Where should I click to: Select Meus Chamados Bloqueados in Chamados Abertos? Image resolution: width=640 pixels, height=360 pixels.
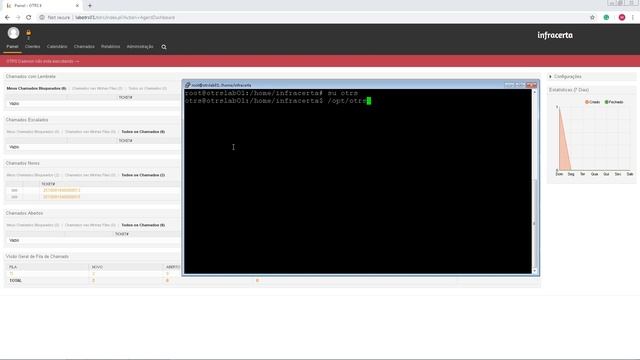[x=33, y=225]
